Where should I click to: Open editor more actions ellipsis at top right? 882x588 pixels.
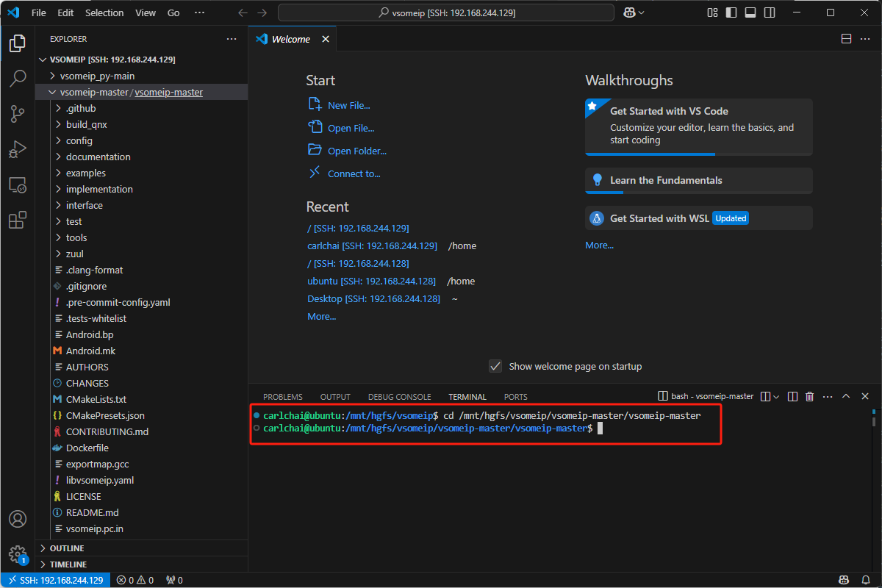pos(865,39)
